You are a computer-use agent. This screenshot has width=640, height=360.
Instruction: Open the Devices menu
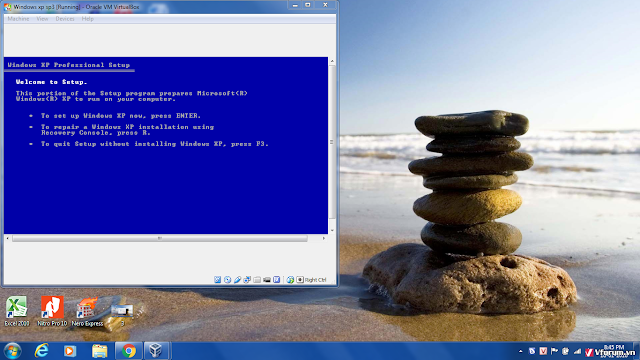pos(65,19)
